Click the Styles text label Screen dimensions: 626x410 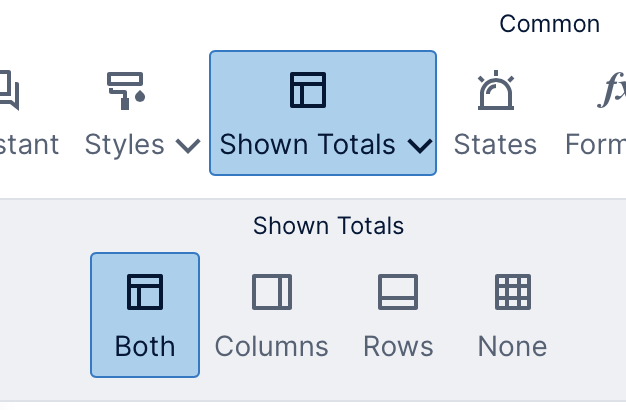(x=125, y=145)
